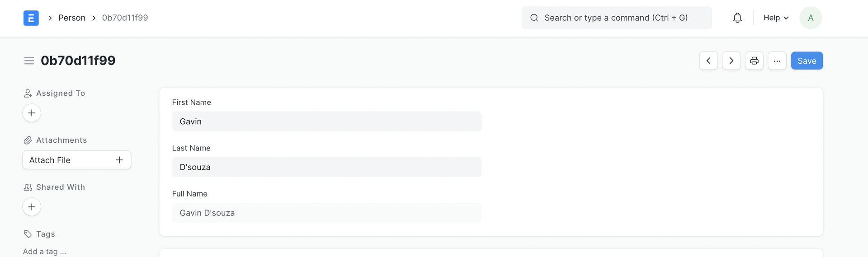Save the Person document
The width and height of the screenshot is (868, 257).
[807, 61]
